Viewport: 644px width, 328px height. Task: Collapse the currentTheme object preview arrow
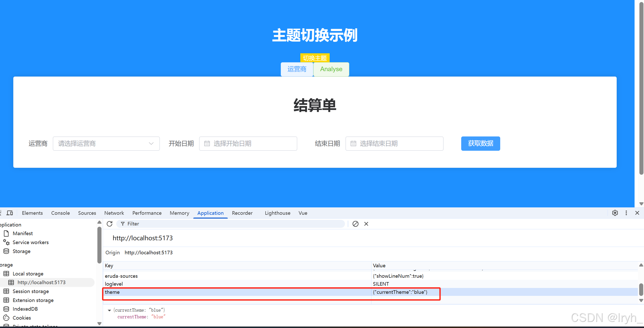coord(109,310)
